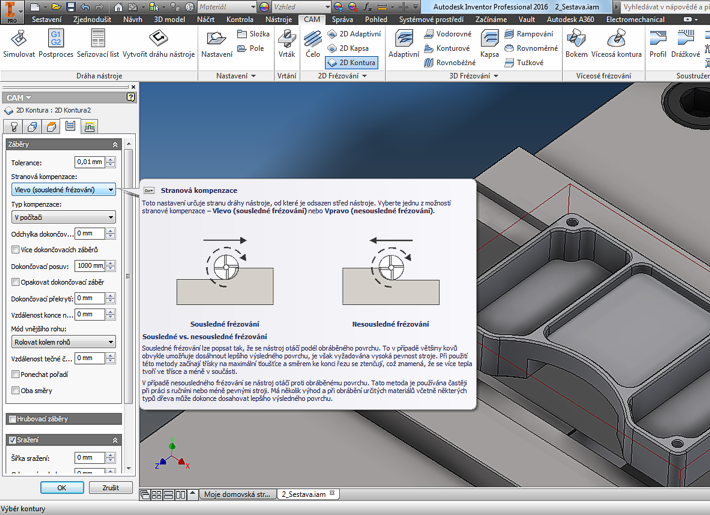Select the Rovnoběžné 3D strategy

(x=450, y=63)
